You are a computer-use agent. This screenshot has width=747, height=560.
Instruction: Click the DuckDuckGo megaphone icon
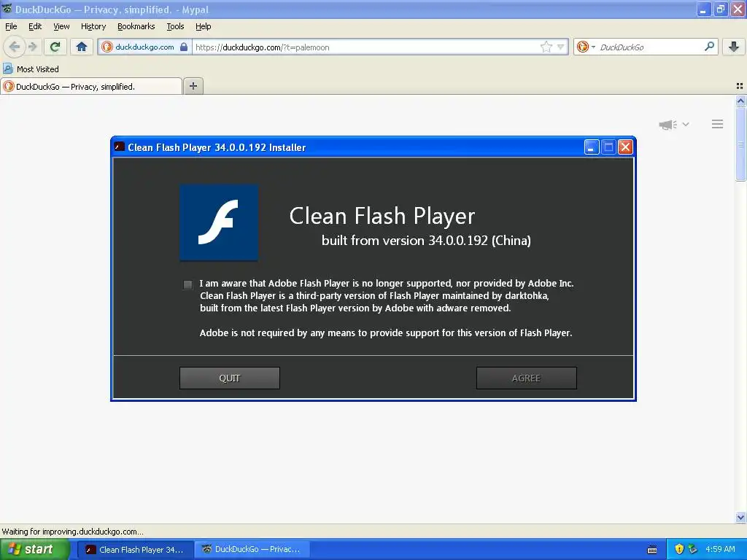coord(668,125)
